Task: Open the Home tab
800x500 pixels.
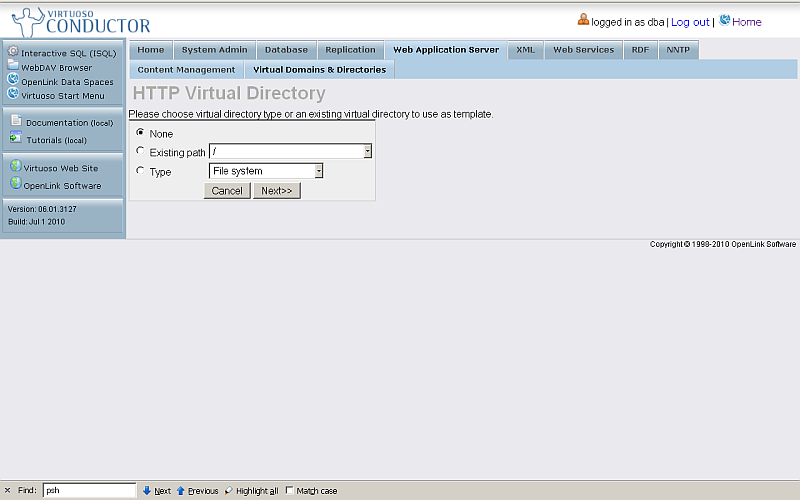Action: [x=151, y=49]
